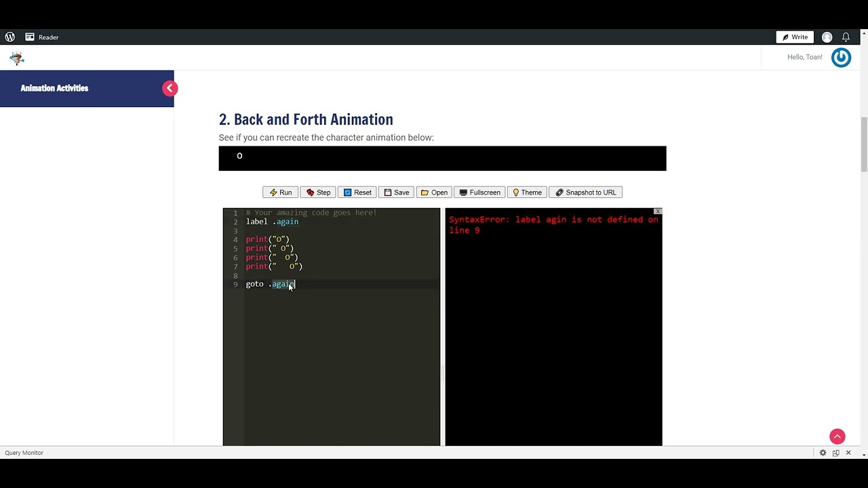Click the example animation preview bar

442,159
